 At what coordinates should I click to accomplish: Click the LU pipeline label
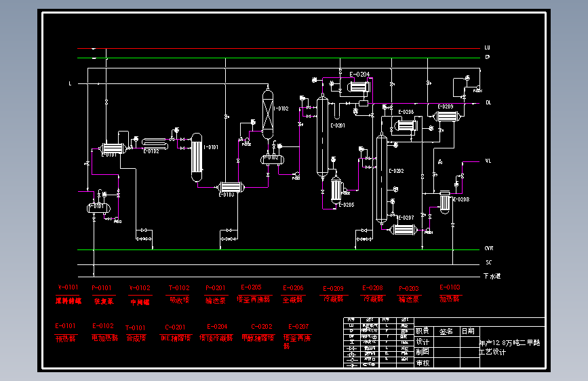point(487,47)
